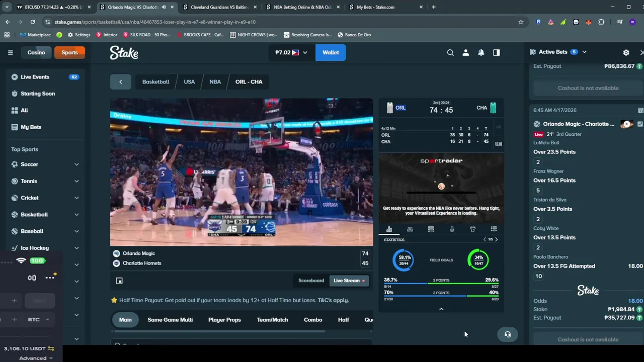This screenshot has width=644, height=362.
Task: Click the back arrow in breadcrumb
Action: [121, 81]
